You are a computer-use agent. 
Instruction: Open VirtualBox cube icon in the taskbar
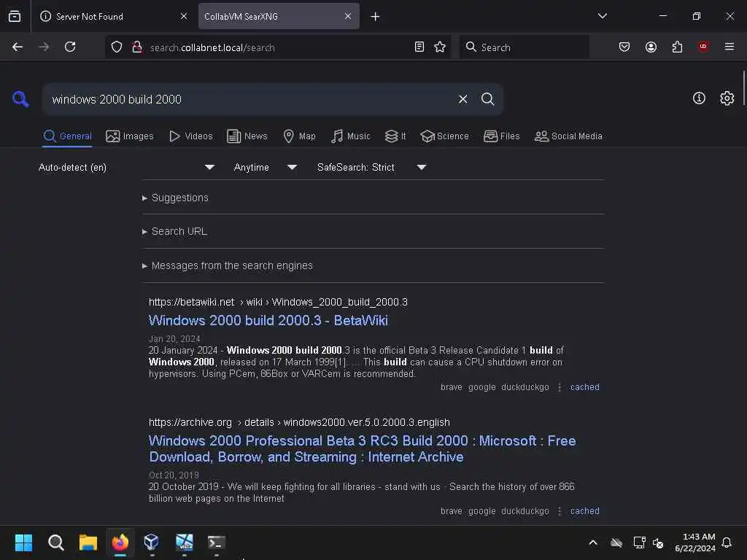pos(152,542)
